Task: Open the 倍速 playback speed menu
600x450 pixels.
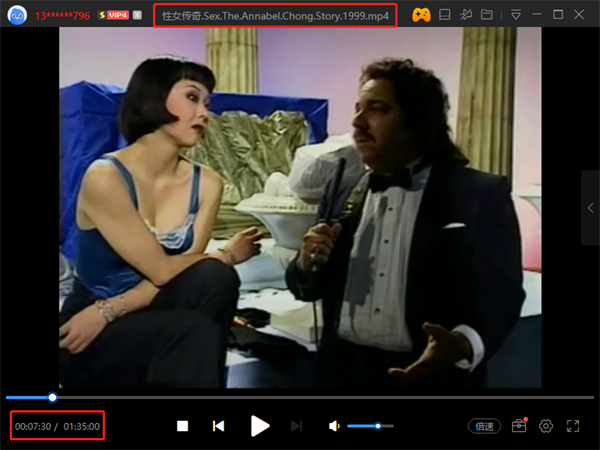Action: [x=484, y=426]
